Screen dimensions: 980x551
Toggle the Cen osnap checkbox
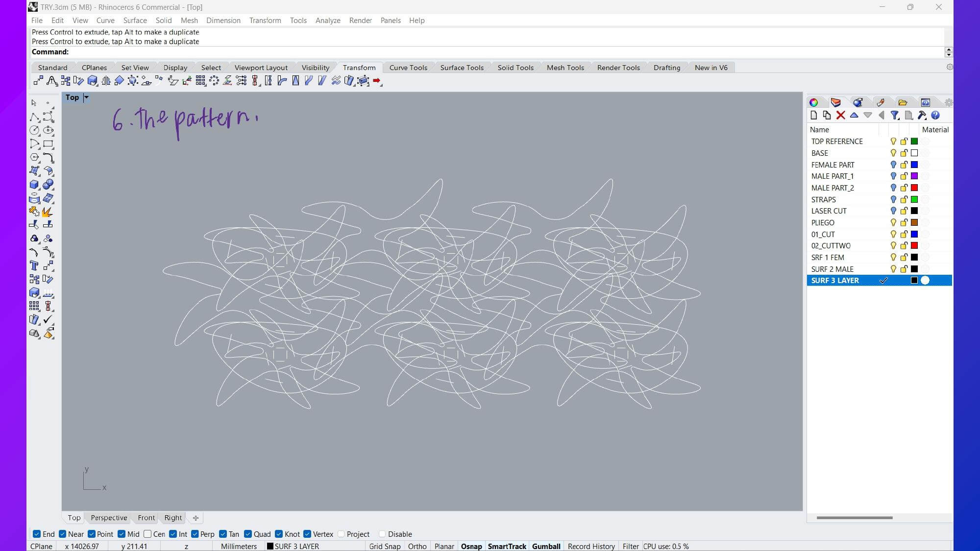point(147,534)
